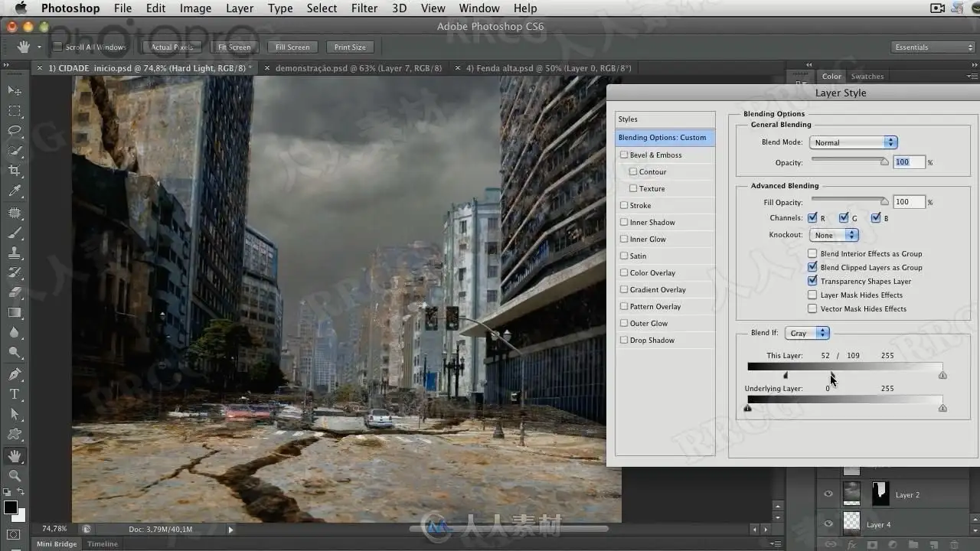980x551 pixels.
Task: Open the Blend If channel dropdown
Action: click(807, 333)
